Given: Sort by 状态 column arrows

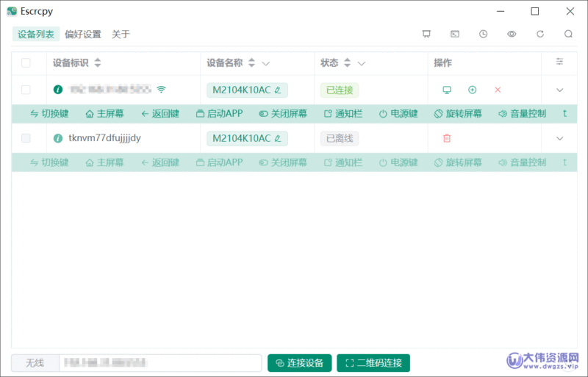Looking at the screenshot, I should [x=348, y=62].
